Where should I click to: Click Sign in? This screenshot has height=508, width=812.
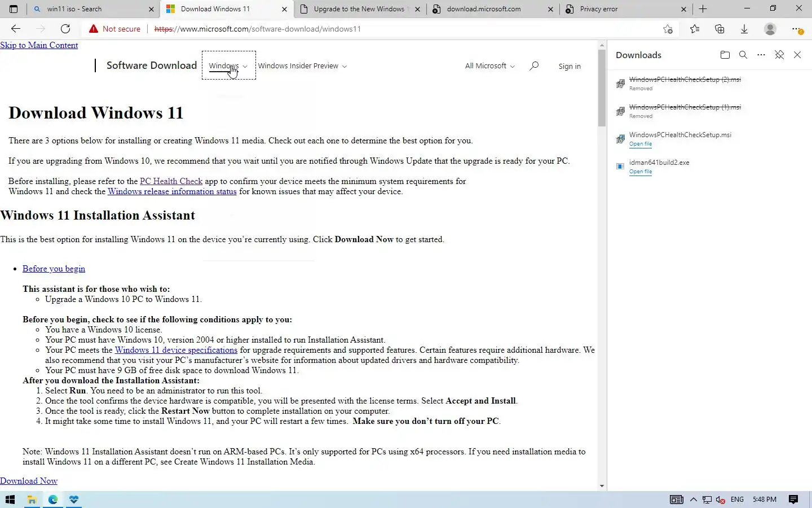point(570,66)
